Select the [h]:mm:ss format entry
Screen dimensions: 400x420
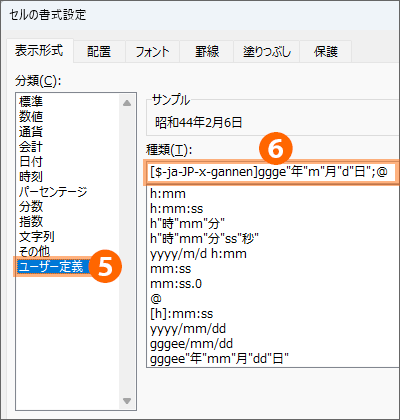point(181,314)
